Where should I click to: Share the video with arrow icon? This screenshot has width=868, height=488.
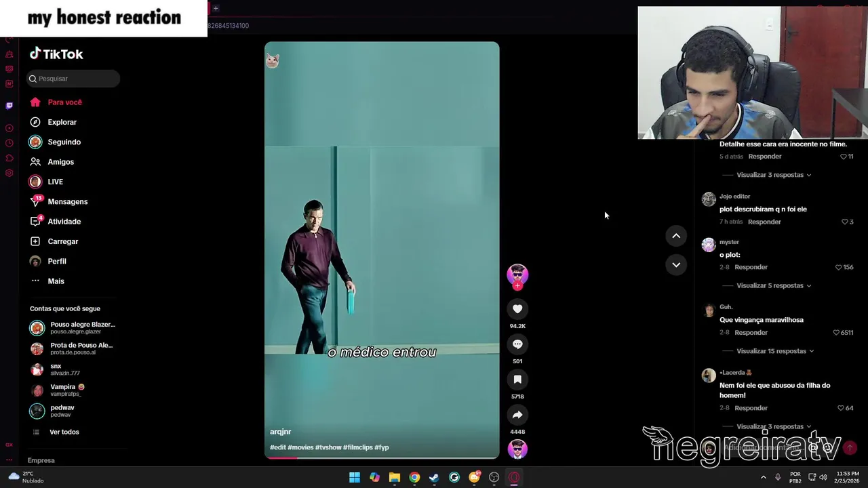click(x=517, y=415)
